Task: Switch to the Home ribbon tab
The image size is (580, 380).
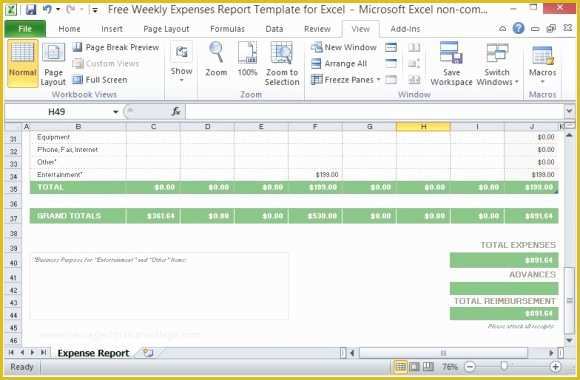Action: [69, 29]
